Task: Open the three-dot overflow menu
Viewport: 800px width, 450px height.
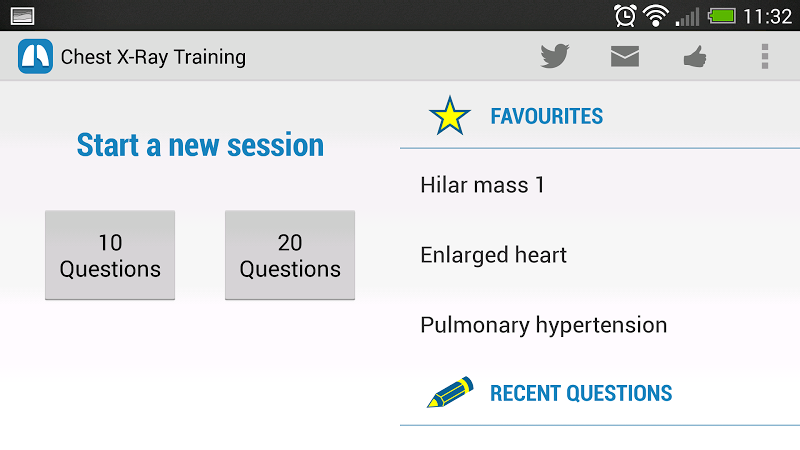Action: [x=765, y=56]
